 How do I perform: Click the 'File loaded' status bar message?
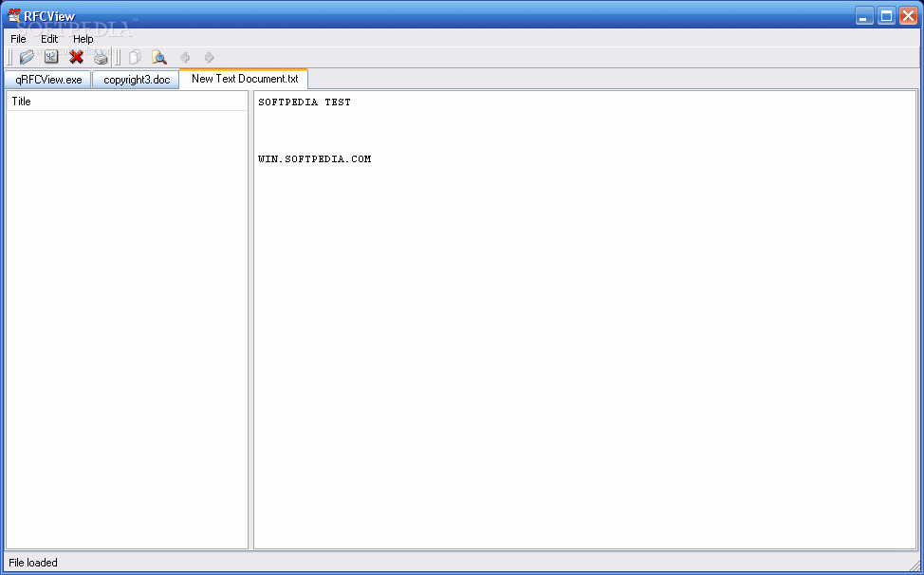point(33,563)
